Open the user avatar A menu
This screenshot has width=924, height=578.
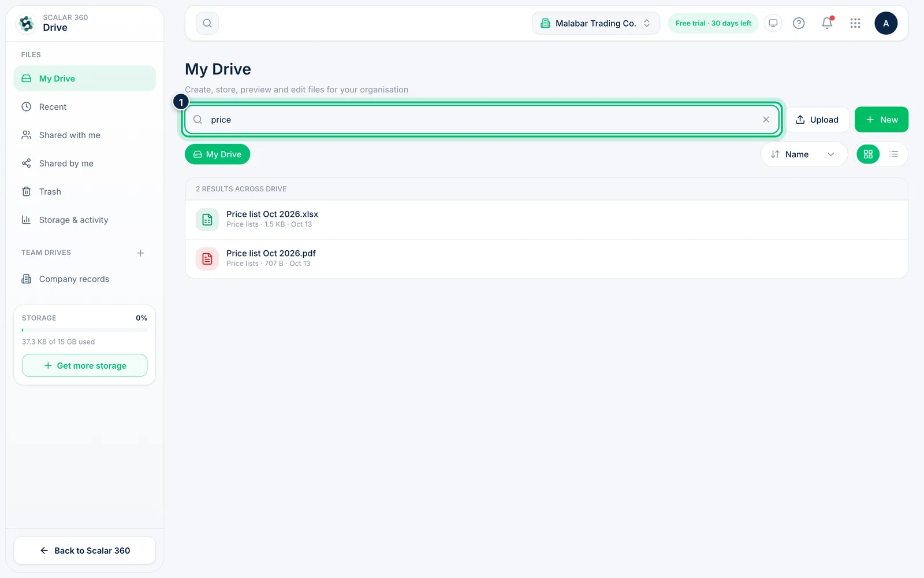[886, 23]
